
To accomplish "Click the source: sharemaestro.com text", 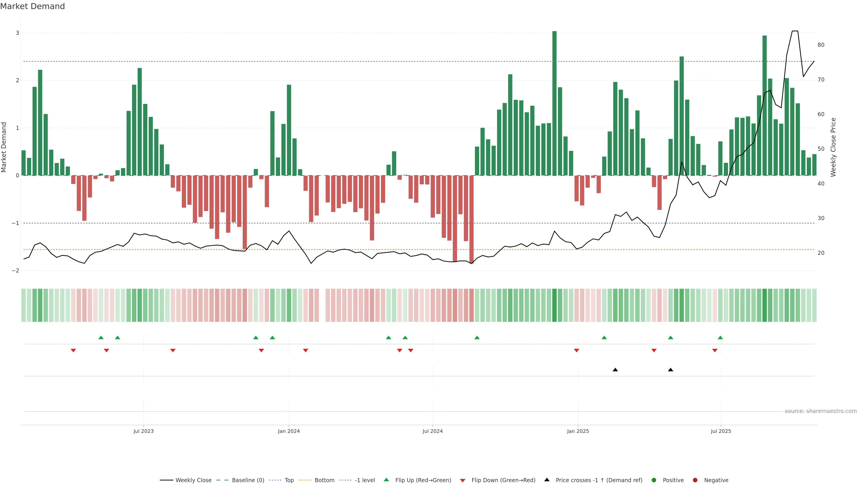I will click(x=821, y=411).
